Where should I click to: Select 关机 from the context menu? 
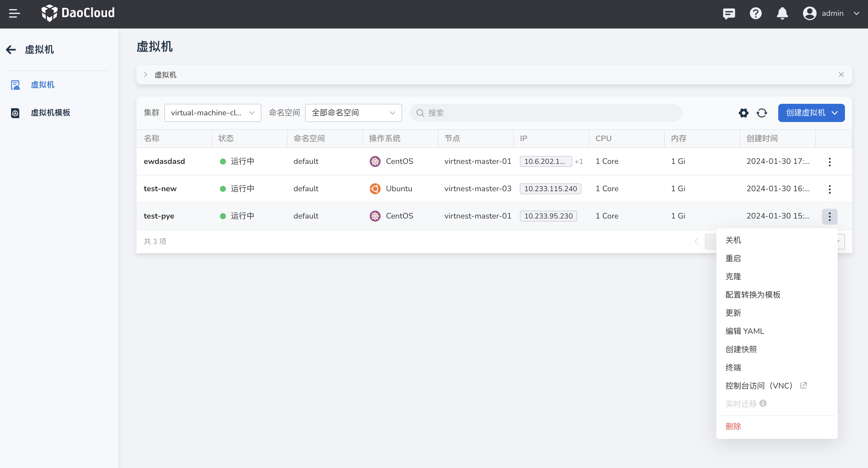(733, 240)
